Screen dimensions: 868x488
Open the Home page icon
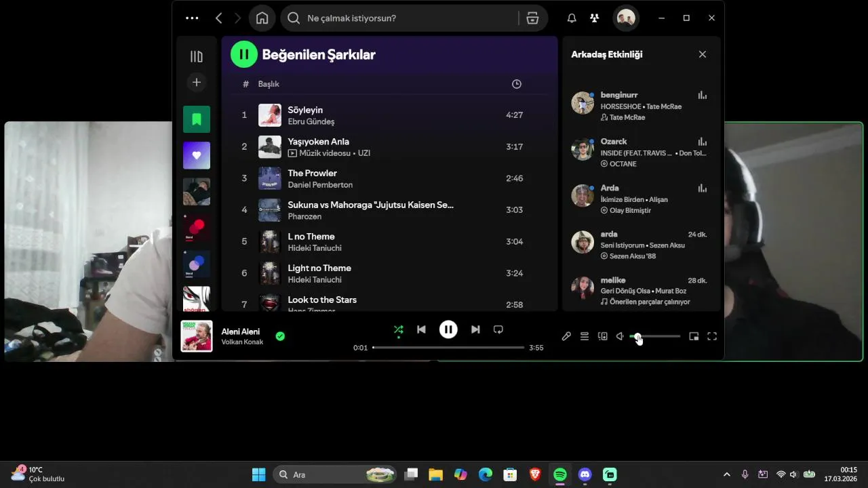tap(262, 18)
